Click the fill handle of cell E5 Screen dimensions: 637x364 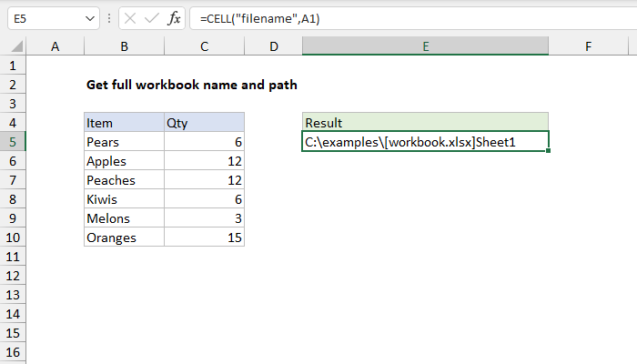point(548,151)
